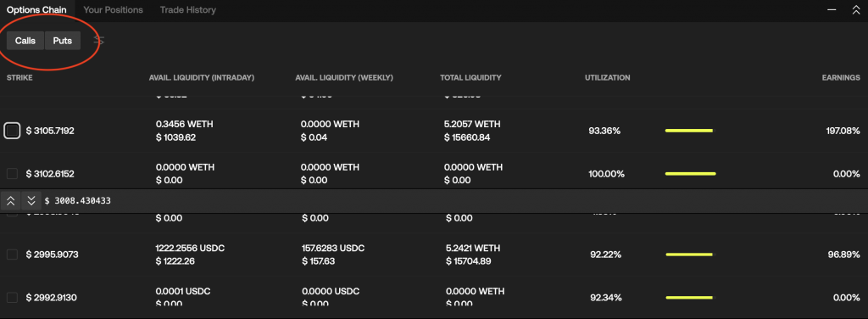Image resolution: width=868 pixels, height=319 pixels.
Task: Click the 93.36% utilization value
Action: pos(604,132)
